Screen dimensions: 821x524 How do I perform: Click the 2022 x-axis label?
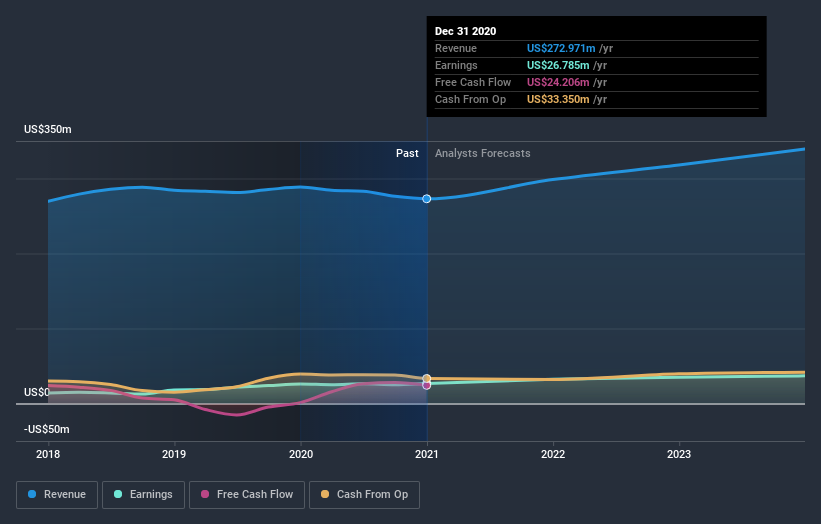tap(553, 454)
